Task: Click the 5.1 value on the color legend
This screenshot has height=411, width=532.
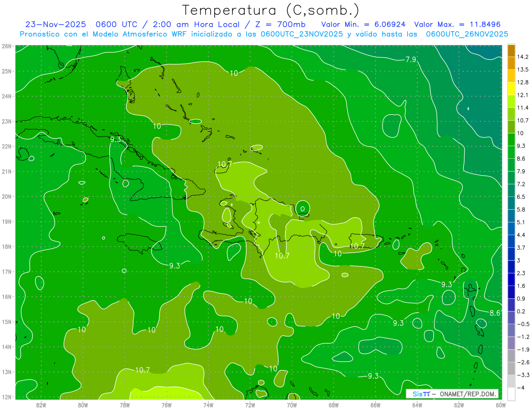Action: pyautogui.click(x=521, y=222)
